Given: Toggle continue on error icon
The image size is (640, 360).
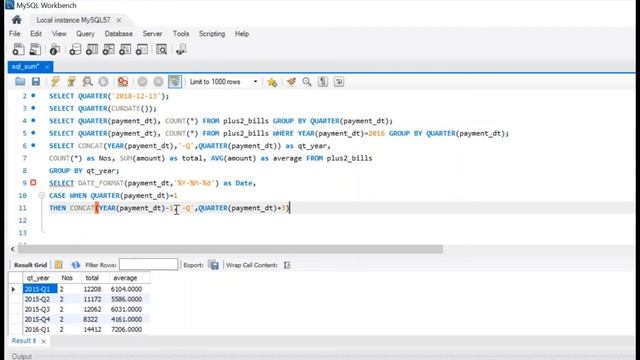Looking at the screenshot, I should click(122, 82).
